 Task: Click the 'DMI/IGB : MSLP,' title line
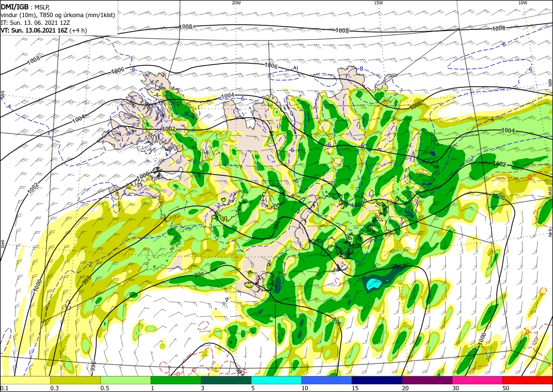[x=25, y=7]
